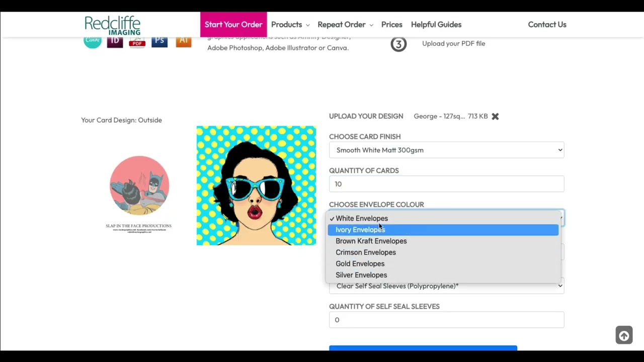Screen dimensions: 644x362
Task: Open the Choose Card Finish dropdown
Action: (x=446, y=150)
